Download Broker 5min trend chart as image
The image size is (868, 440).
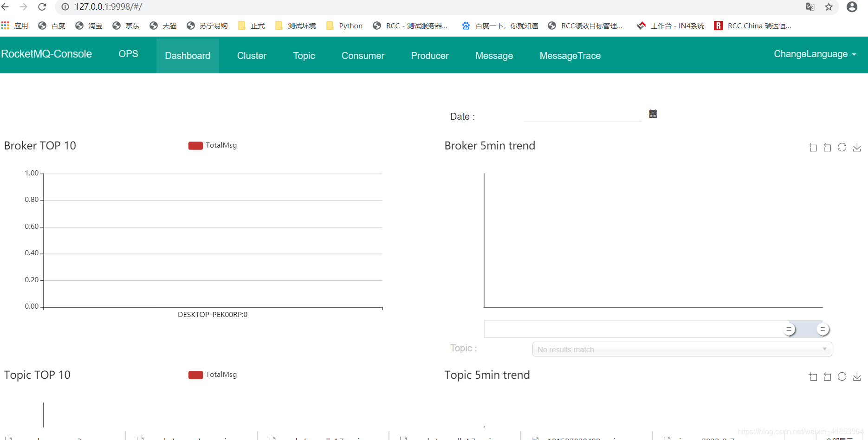coord(857,147)
